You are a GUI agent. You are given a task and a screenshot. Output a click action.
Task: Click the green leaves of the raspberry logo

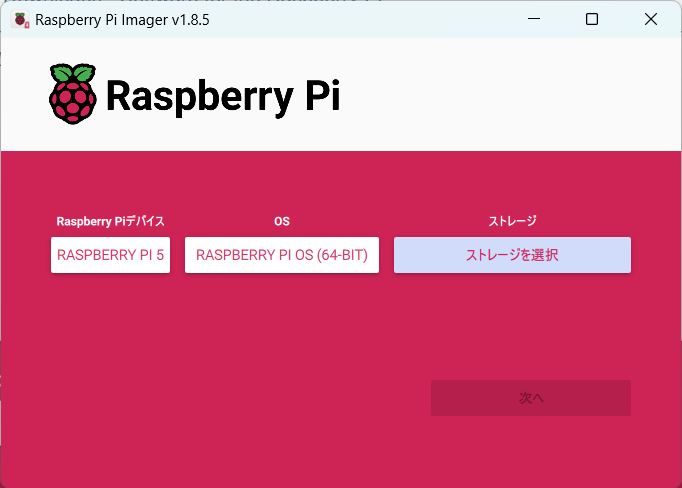[x=73, y=73]
